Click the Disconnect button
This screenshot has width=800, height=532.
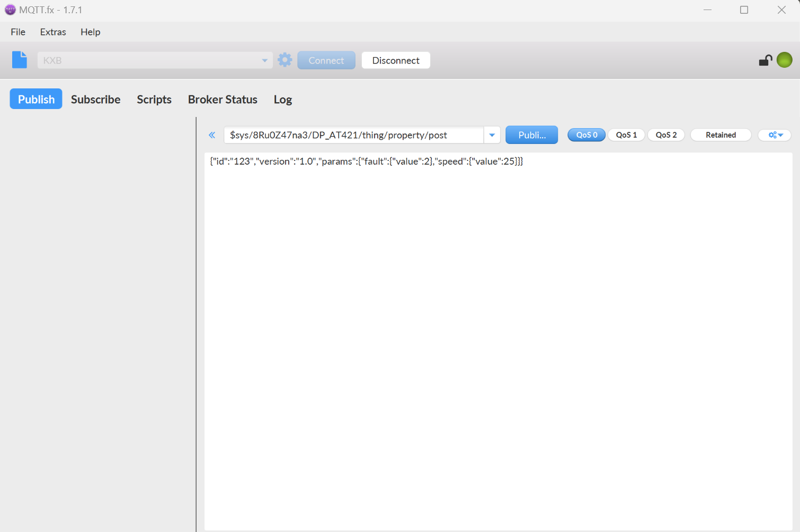pyautogui.click(x=396, y=60)
